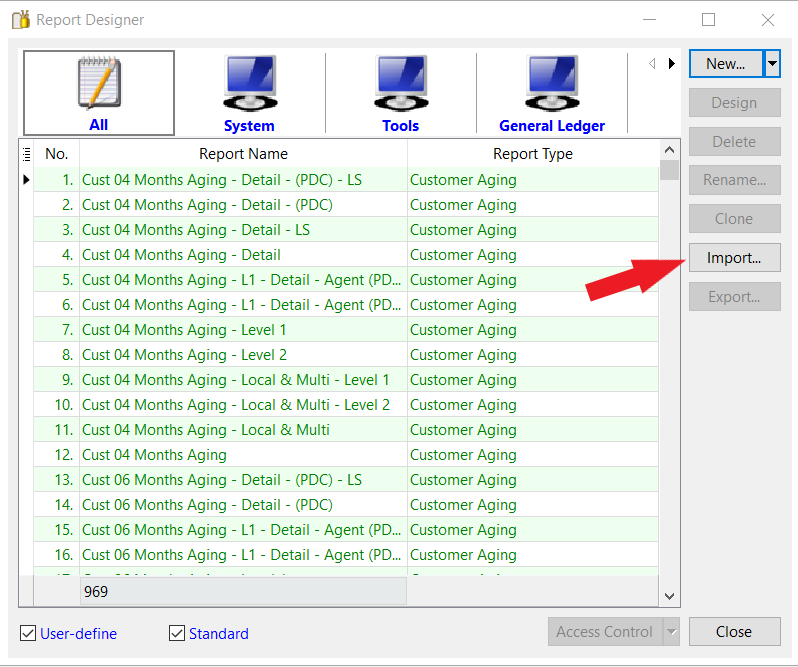This screenshot has height=667, width=798.
Task: Click the Report Designer title bar icon
Action: coord(20,20)
